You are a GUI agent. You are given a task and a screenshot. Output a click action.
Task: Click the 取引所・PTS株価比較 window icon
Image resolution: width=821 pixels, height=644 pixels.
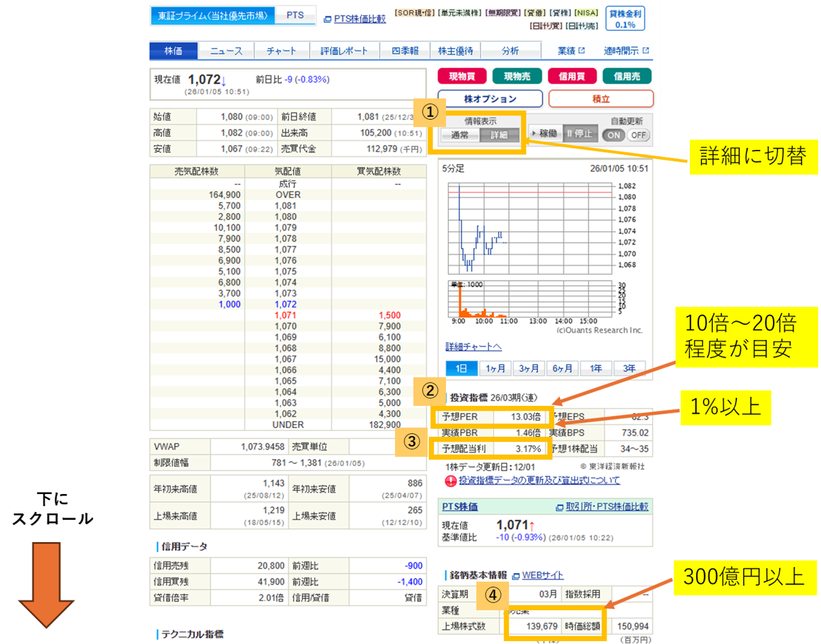point(559,507)
